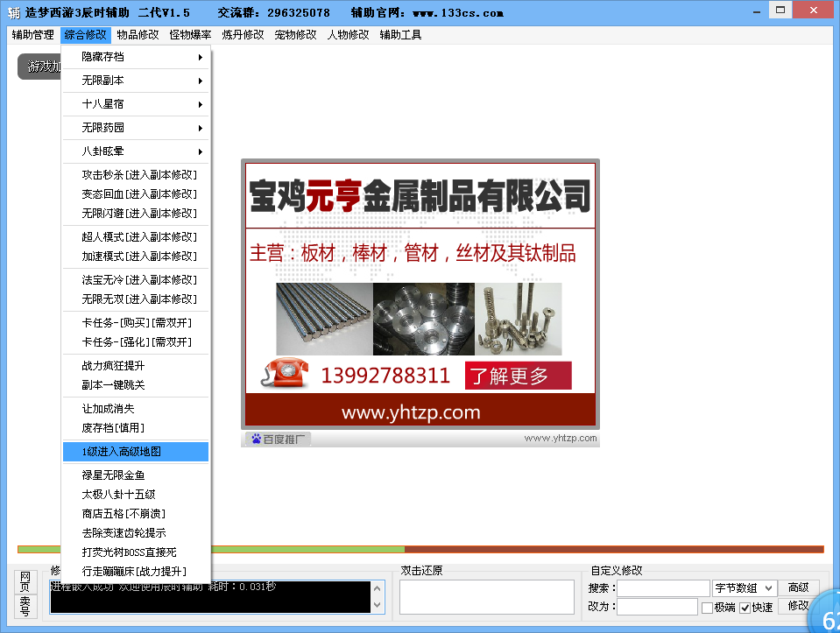Select 无限无双[进入副本修改]
Viewport: 840px width, 633px height.
click(x=136, y=299)
